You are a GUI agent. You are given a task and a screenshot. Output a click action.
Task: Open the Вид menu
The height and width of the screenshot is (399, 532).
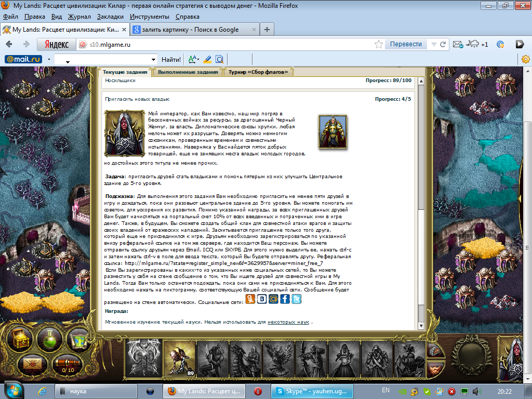tap(57, 17)
